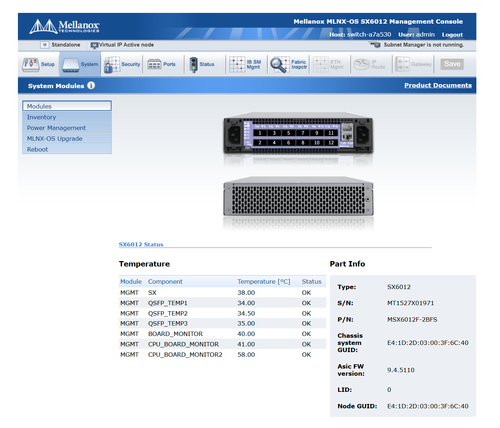Open Security padlock icon

(x=112, y=65)
